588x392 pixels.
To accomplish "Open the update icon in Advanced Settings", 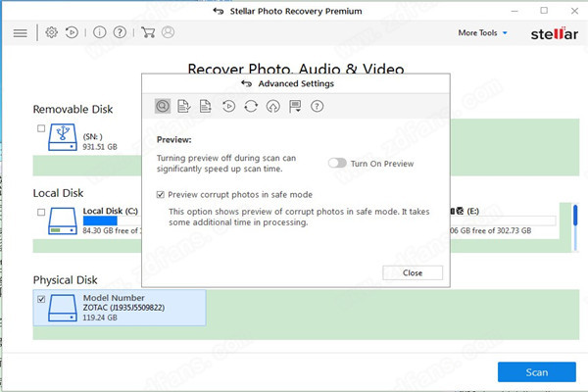I will pos(272,107).
